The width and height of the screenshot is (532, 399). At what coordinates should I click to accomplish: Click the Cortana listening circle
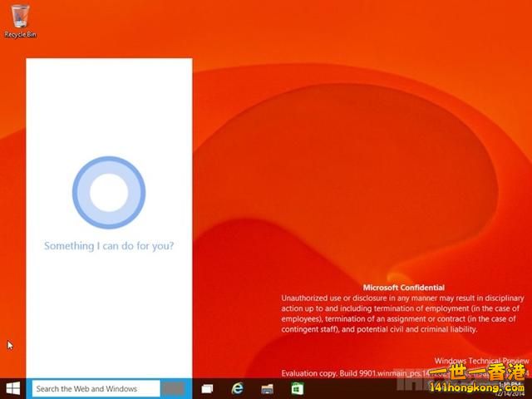[x=109, y=192]
